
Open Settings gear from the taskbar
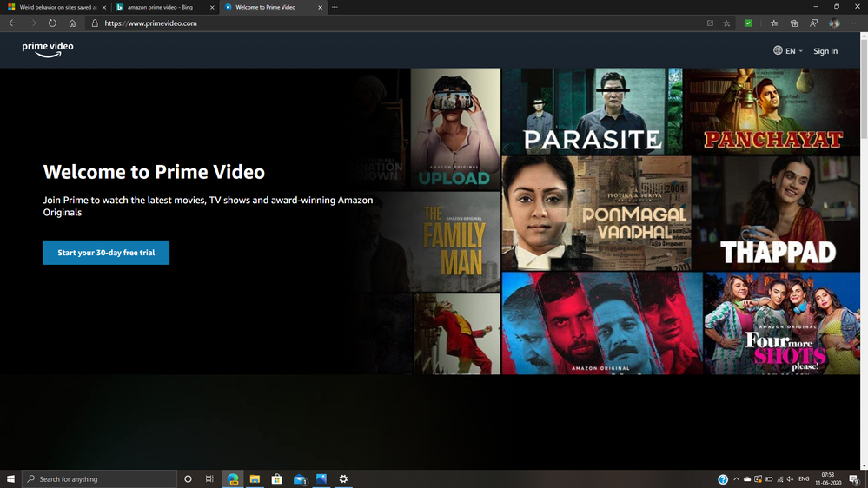coord(343,478)
